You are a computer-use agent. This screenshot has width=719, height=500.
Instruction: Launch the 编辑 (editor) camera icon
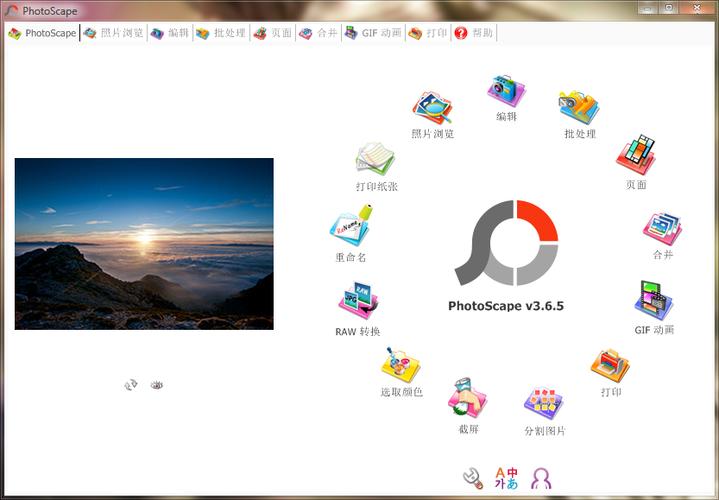point(507,91)
